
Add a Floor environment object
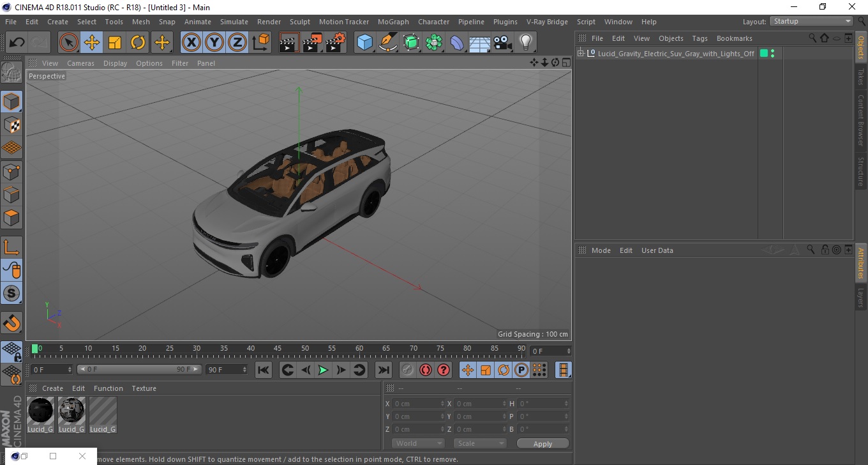point(479,43)
